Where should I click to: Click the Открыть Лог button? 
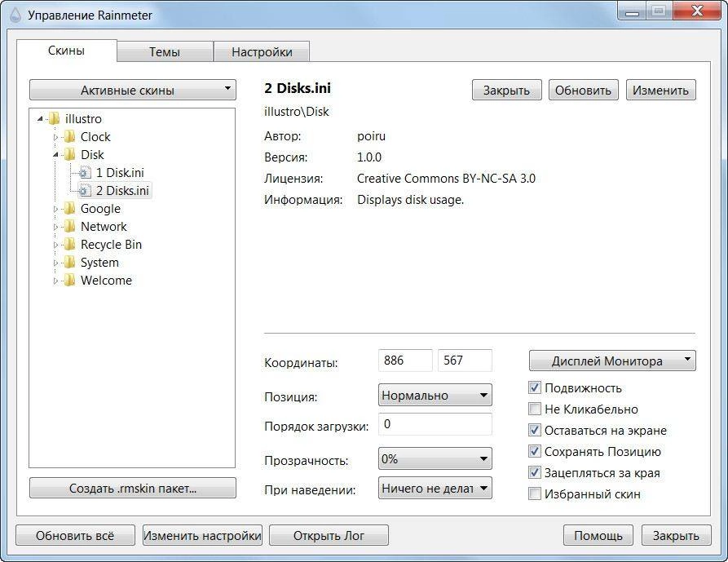[329, 536]
